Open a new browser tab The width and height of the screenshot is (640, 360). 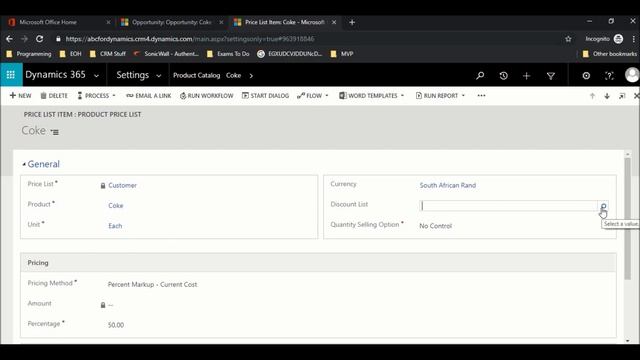pos(352,22)
